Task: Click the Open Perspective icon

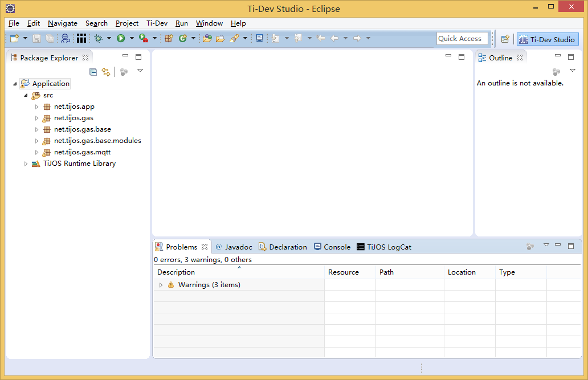Action: [505, 39]
